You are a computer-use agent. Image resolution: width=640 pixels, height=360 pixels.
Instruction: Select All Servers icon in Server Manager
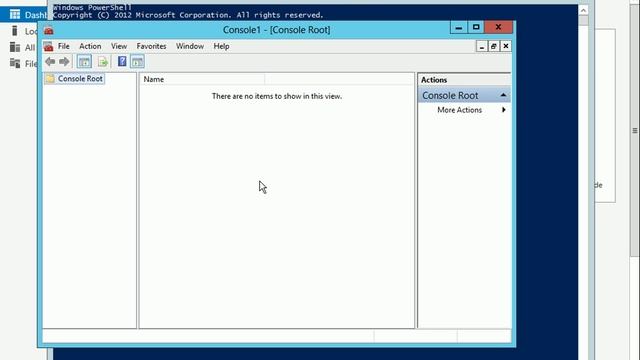coord(15,47)
